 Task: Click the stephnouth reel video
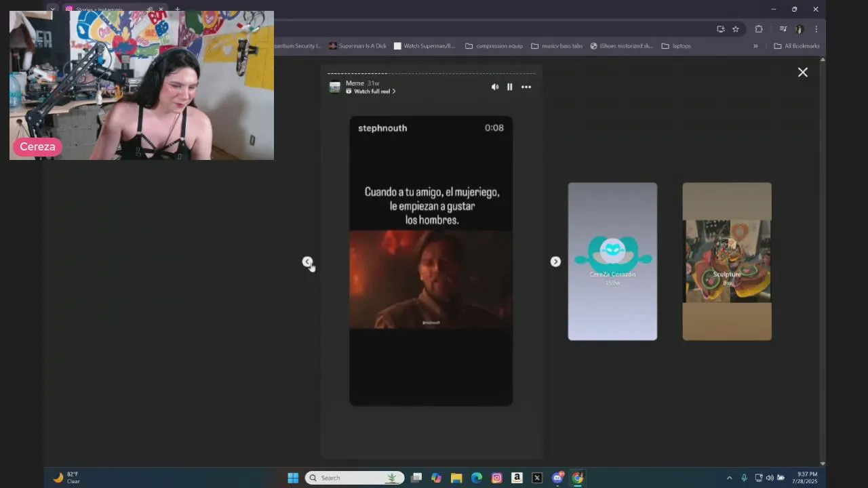pos(431,261)
